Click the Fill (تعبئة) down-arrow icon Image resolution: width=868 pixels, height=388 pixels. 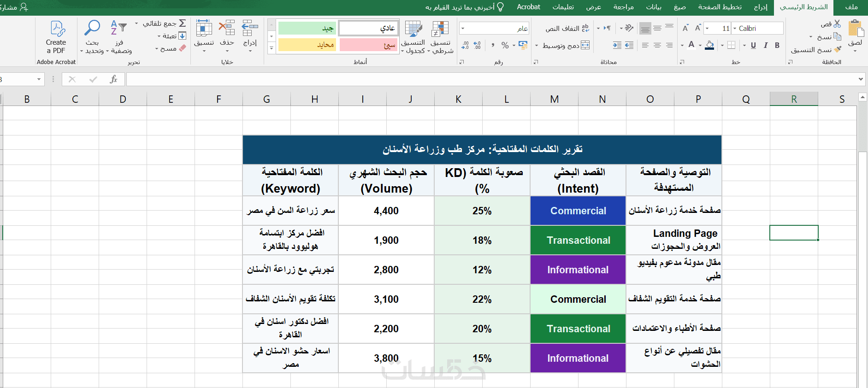183,36
